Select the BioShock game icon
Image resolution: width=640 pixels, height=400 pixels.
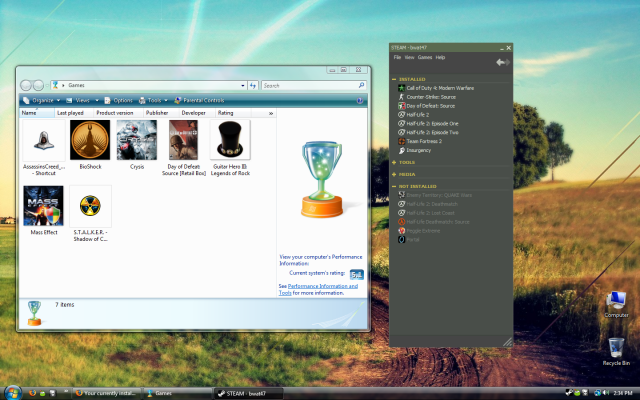coord(90,140)
